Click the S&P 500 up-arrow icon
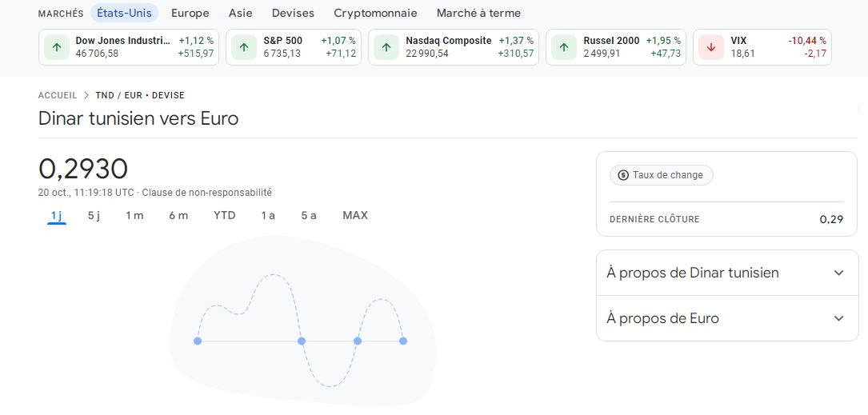 coord(244,47)
